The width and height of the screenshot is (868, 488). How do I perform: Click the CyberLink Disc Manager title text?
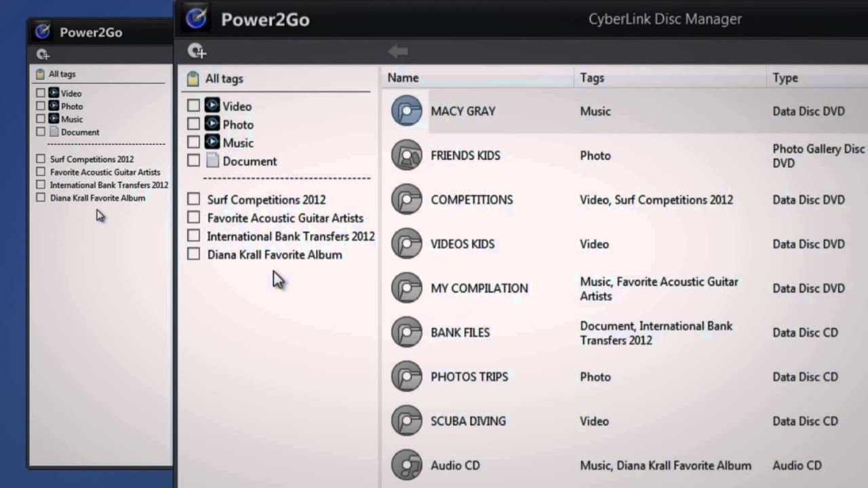point(665,19)
